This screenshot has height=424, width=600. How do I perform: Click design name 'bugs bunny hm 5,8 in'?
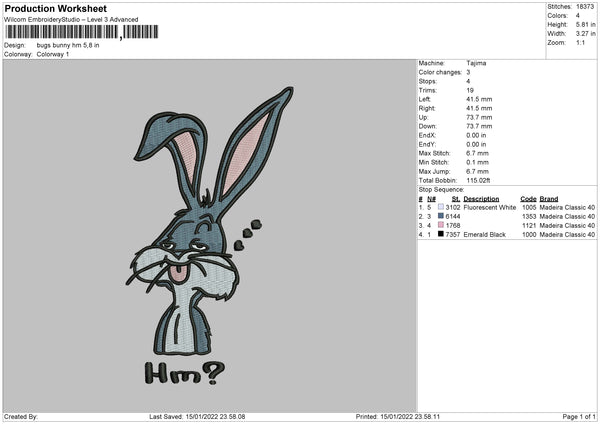[68, 45]
